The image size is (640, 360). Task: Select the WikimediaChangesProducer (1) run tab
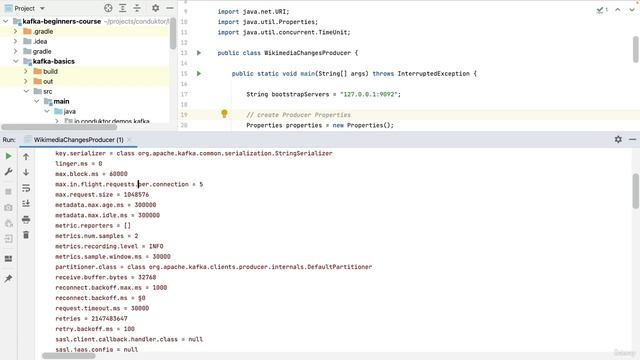(78, 140)
